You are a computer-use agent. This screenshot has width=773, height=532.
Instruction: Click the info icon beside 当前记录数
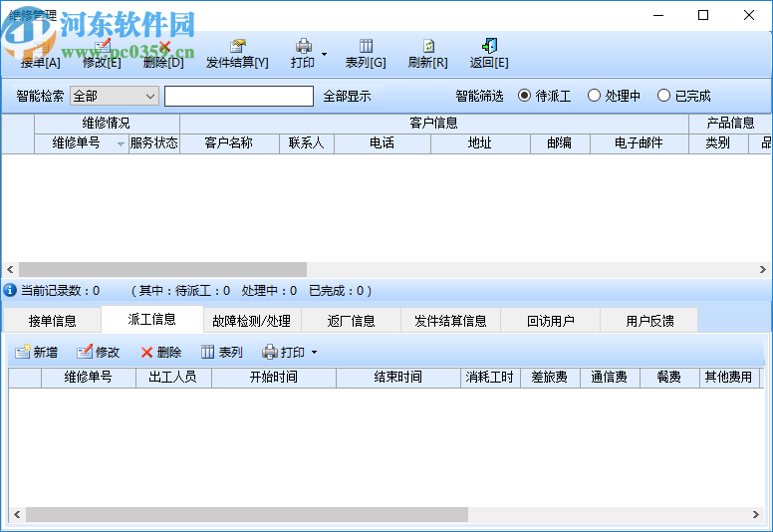point(10,290)
